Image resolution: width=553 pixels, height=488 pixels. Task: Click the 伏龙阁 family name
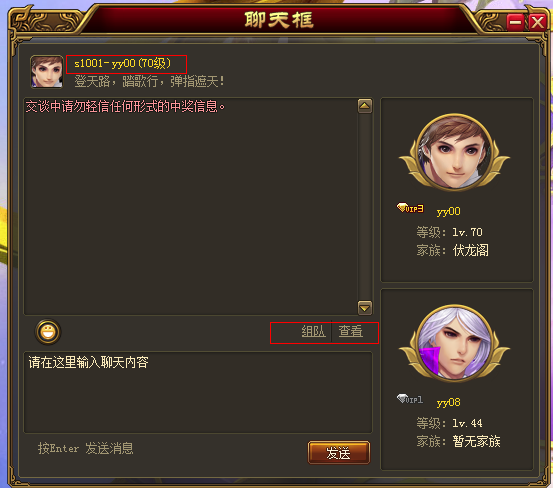470,251
